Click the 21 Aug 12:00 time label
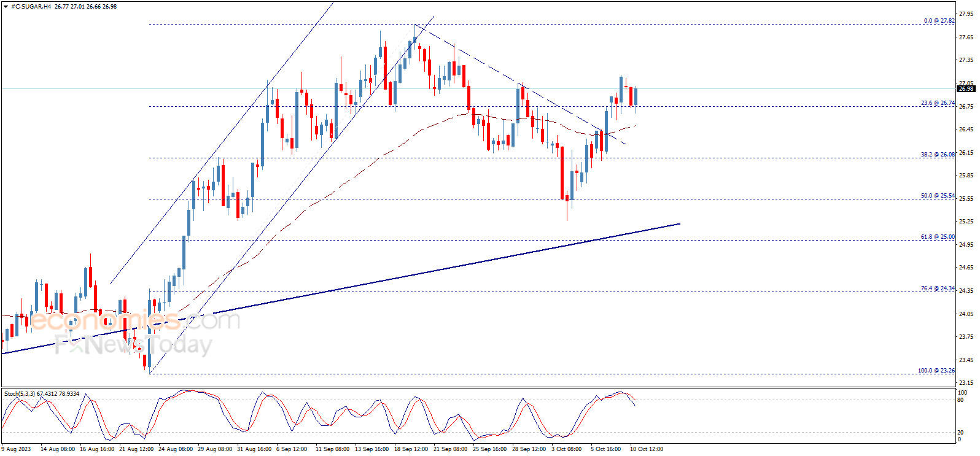Viewport: 980px width, 456px height. coord(136,449)
